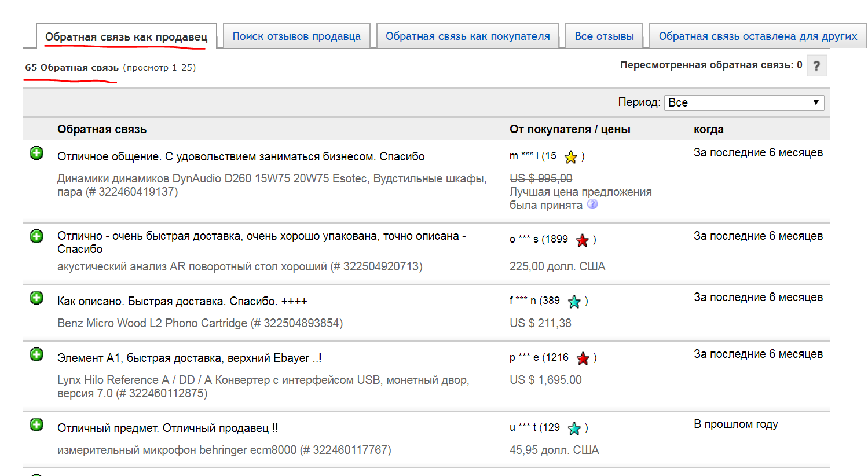Select the 'Все отзывы' tab
This screenshot has height=476, width=868.
[x=604, y=36]
